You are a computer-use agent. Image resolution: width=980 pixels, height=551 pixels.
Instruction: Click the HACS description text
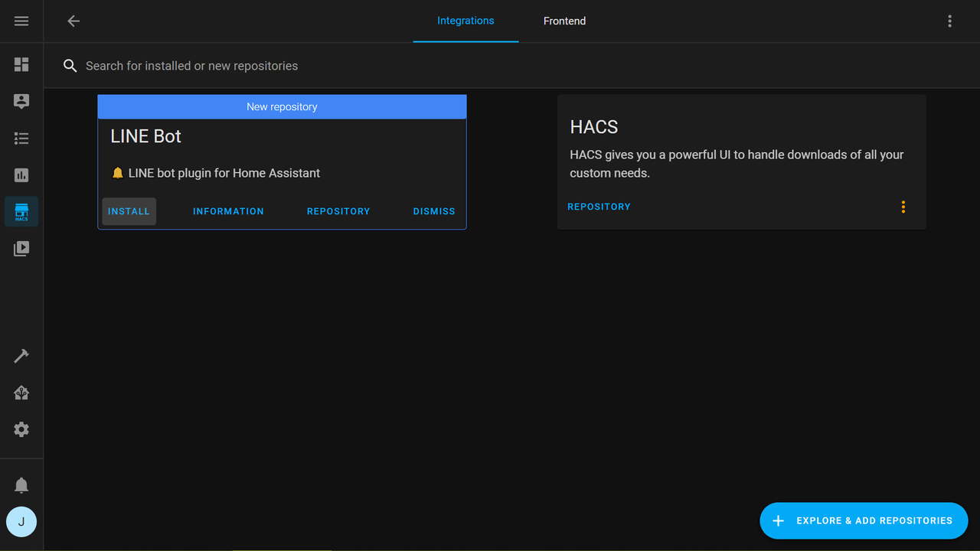click(x=737, y=164)
